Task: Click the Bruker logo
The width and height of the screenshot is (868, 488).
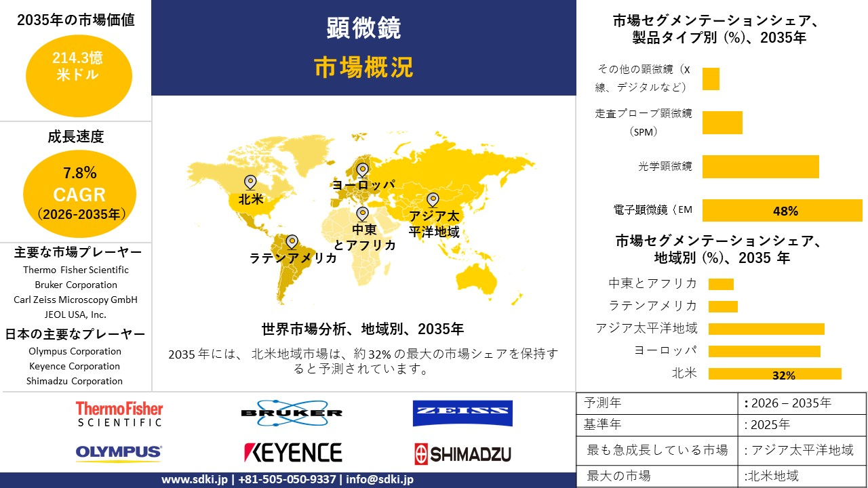Action: (292, 413)
